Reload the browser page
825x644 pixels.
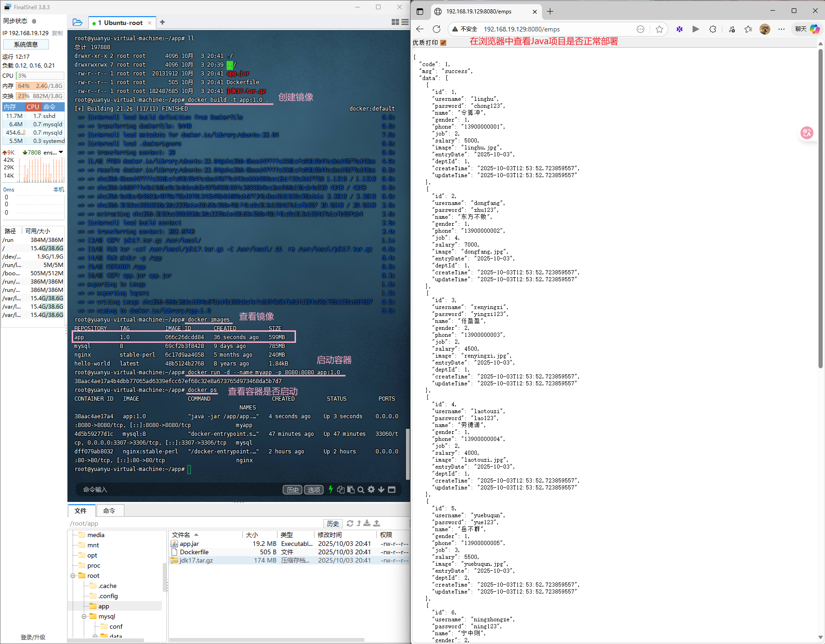click(x=436, y=29)
